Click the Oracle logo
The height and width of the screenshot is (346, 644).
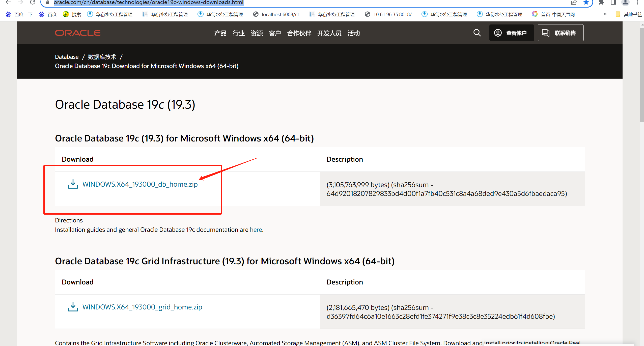tap(78, 33)
